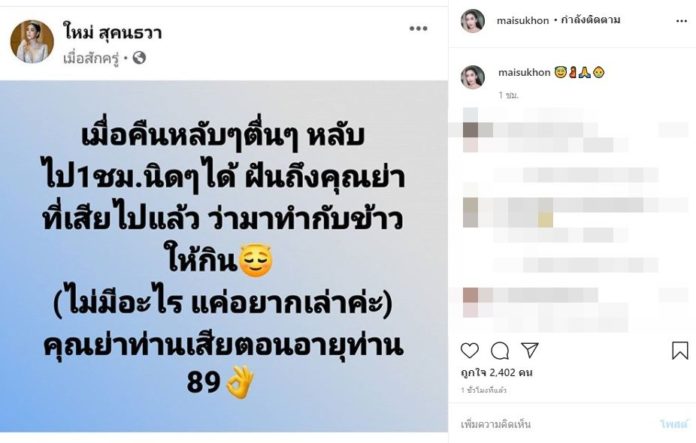Open the blue gradient text post image
The image size is (696, 443).
224,256
